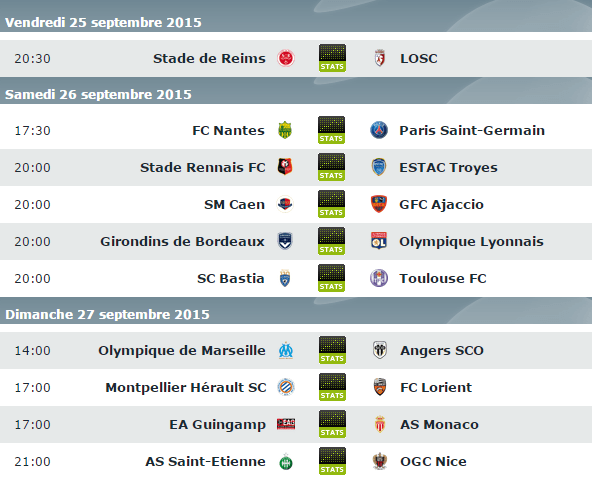The image size is (592, 486).
Task: Open the GFC Ajaccio team page
Action: [x=441, y=205]
